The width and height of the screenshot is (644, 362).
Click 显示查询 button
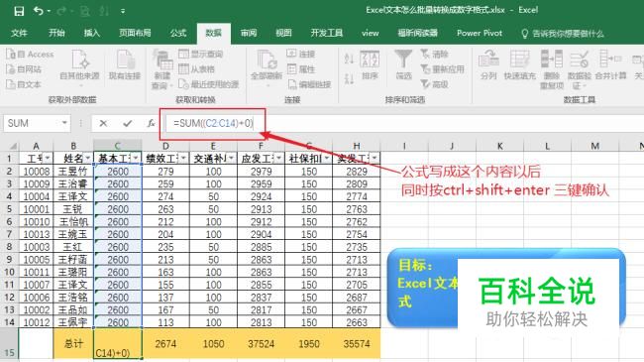coord(201,54)
